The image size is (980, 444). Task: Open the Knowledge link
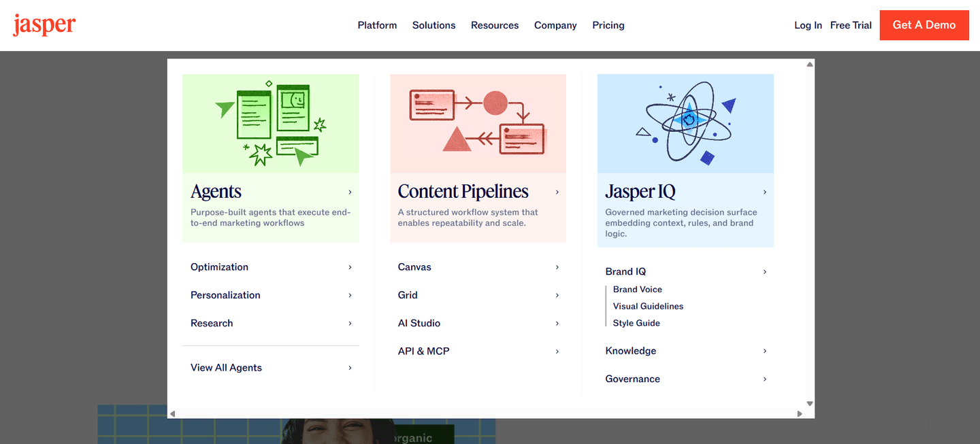[631, 351]
